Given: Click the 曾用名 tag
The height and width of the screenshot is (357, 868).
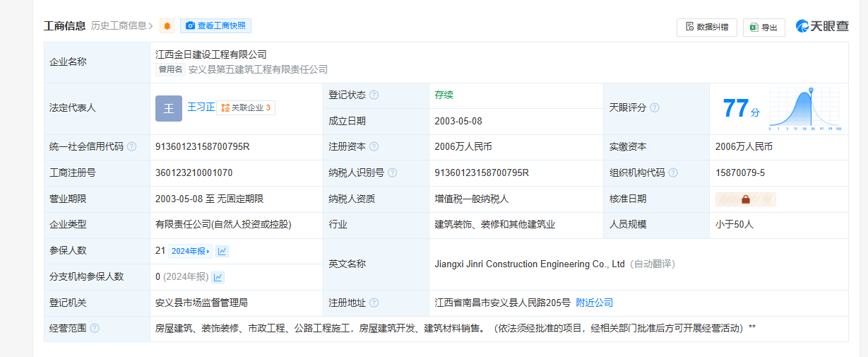Looking at the screenshot, I should (170, 69).
